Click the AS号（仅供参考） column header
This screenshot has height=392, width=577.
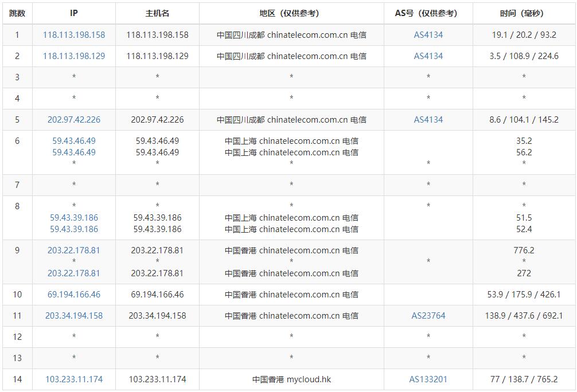pos(428,13)
